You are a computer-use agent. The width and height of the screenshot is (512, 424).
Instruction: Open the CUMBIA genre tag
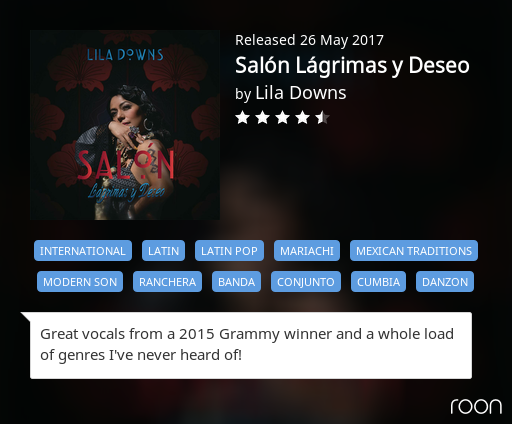[378, 282]
